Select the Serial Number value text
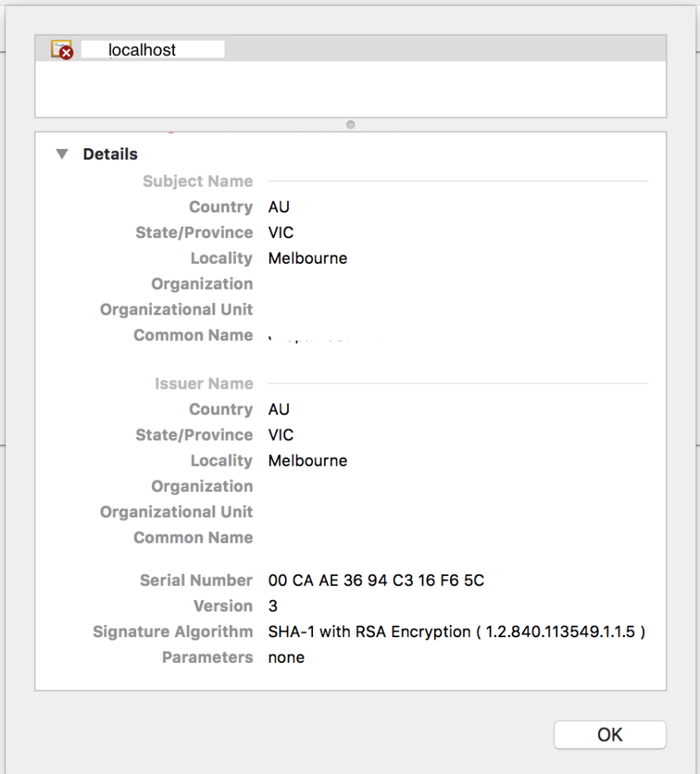700x774 pixels. (x=376, y=580)
